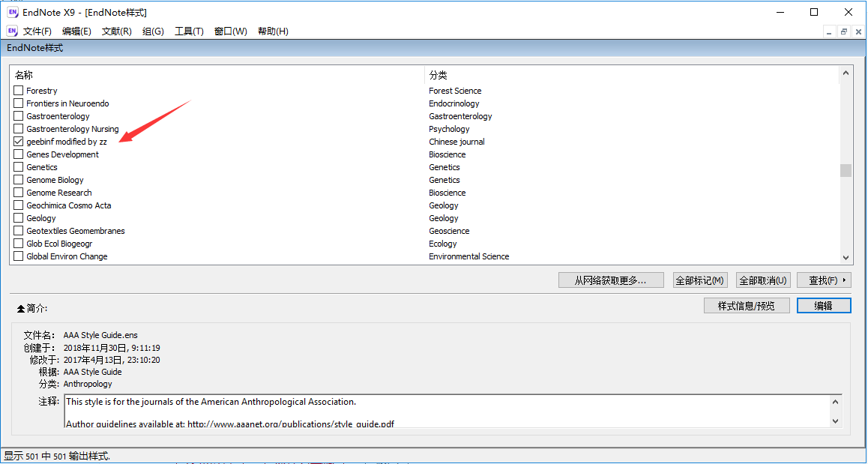Image resolution: width=868 pixels, height=464 pixels.
Task: Close the inner EndNote style window
Action: click(x=858, y=31)
